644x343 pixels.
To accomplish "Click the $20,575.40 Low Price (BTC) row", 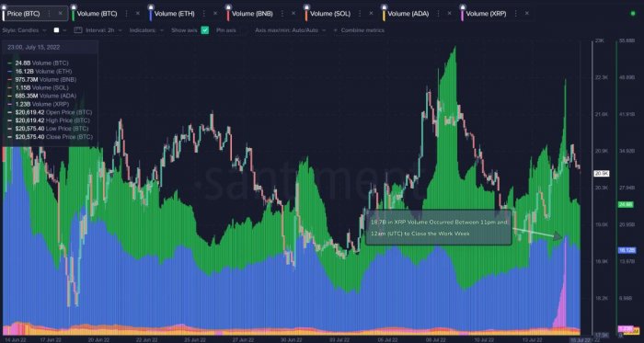I will click(49, 129).
